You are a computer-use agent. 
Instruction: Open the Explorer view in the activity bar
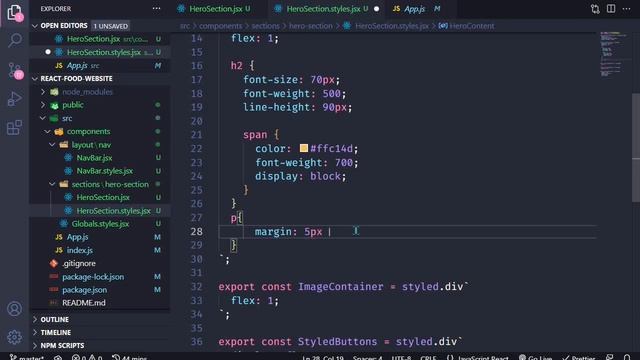click(x=14, y=13)
